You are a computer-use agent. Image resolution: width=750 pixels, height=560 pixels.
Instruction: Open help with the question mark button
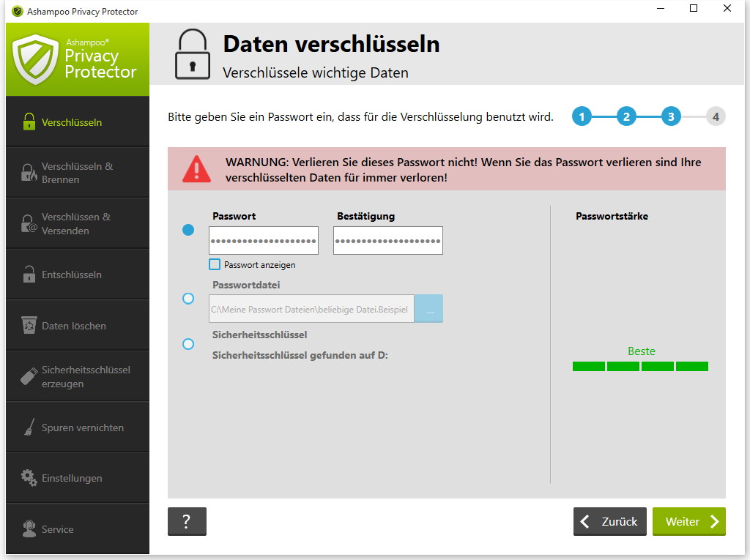(187, 521)
